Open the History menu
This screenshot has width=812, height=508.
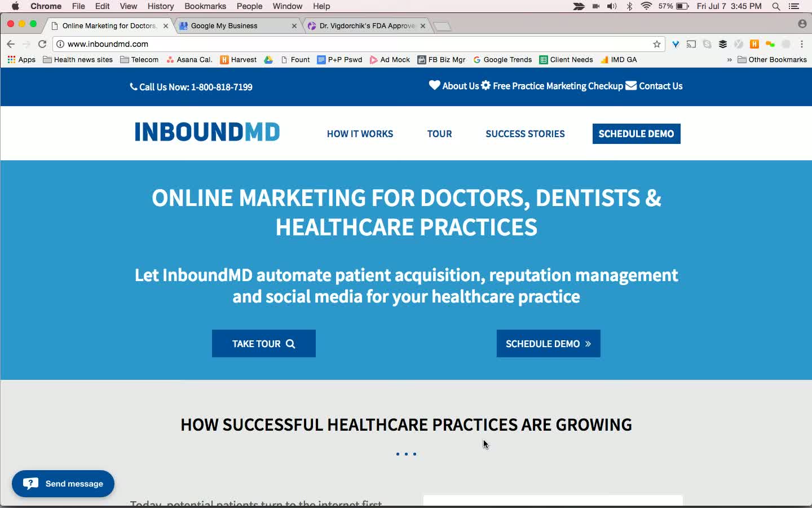point(161,6)
